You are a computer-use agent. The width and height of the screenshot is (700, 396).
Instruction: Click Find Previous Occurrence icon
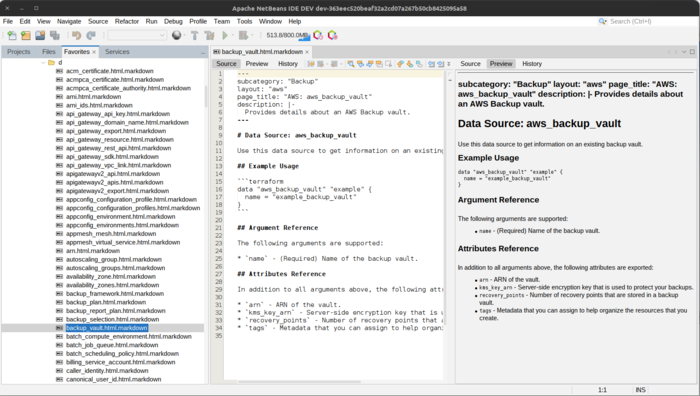[360, 64]
